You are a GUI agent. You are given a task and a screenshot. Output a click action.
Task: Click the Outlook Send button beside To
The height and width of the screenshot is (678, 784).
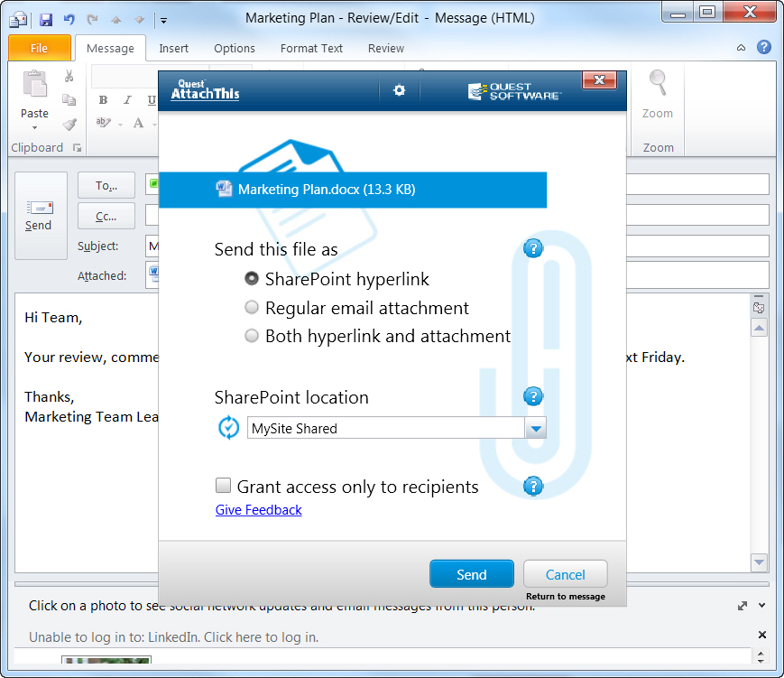(x=41, y=216)
